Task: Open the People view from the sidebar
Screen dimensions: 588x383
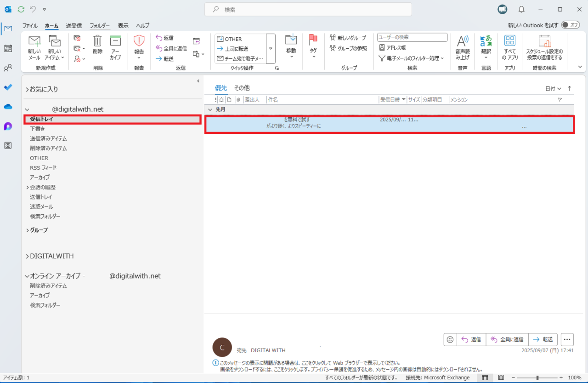Action: tap(8, 68)
